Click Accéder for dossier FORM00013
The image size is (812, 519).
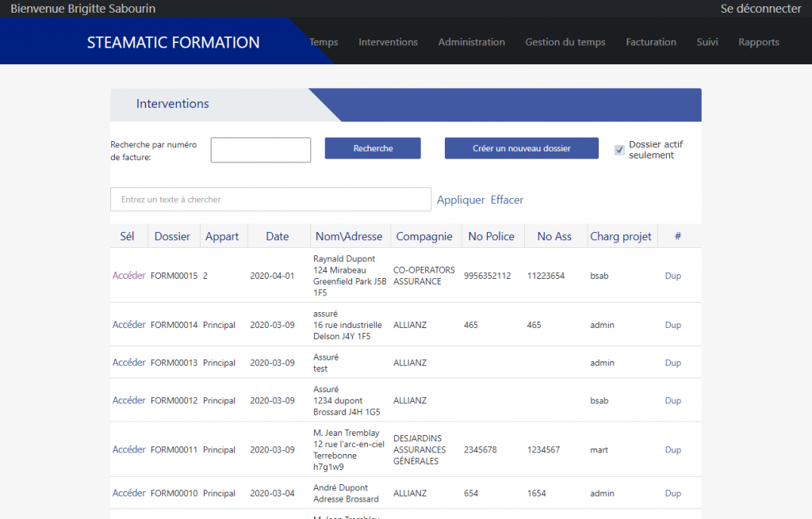coord(129,363)
